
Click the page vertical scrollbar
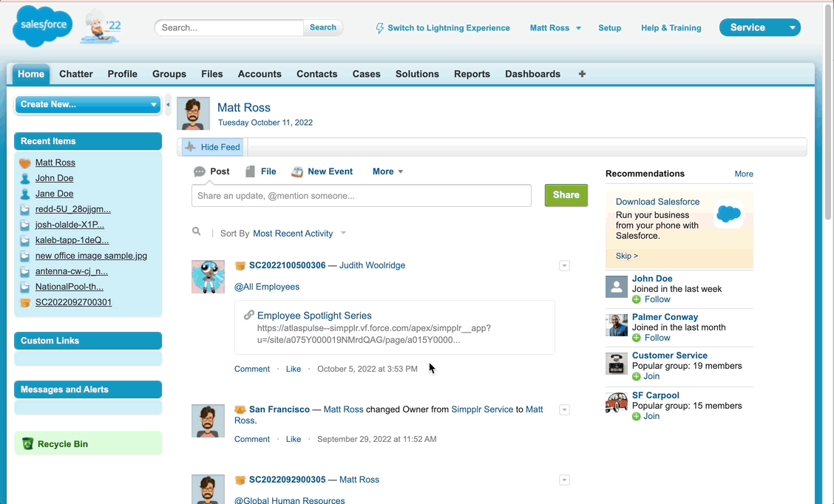tap(828, 112)
